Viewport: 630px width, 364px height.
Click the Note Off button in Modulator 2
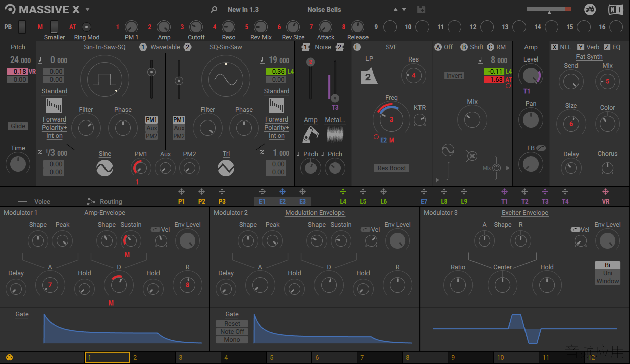[232, 332]
